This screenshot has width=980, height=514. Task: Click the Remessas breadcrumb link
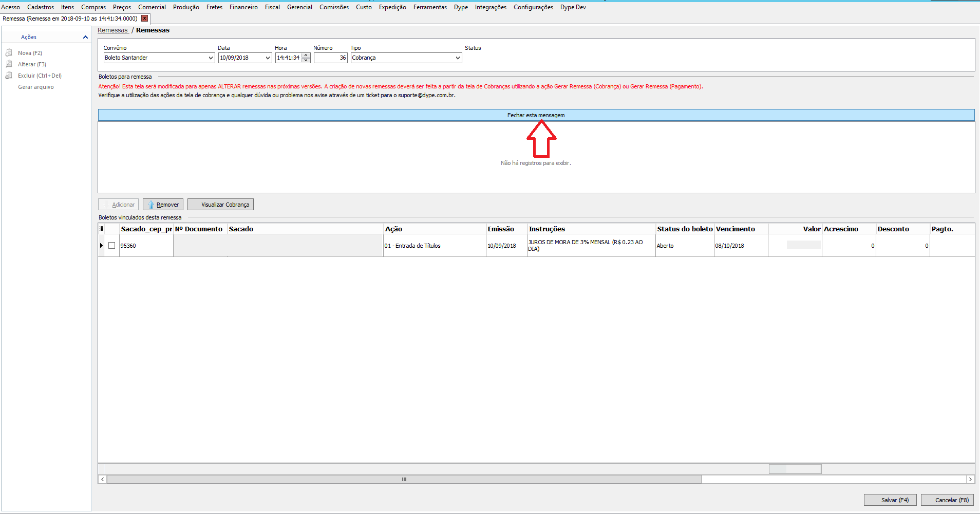coord(112,30)
